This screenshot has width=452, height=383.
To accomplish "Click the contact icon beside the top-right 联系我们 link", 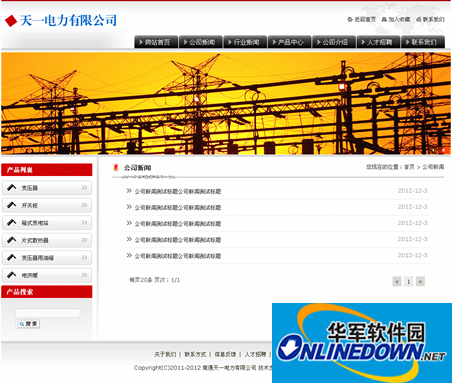I will click(419, 19).
